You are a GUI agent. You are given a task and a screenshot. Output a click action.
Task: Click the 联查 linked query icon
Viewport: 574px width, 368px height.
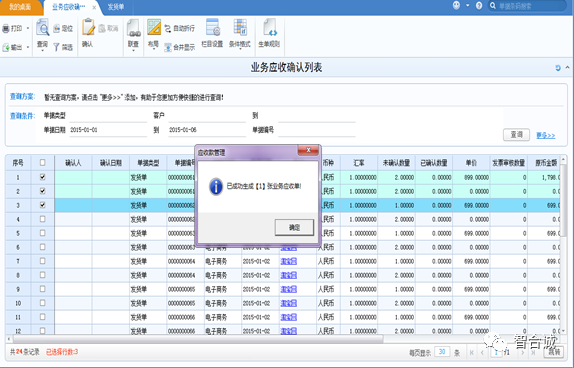(134, 28)
